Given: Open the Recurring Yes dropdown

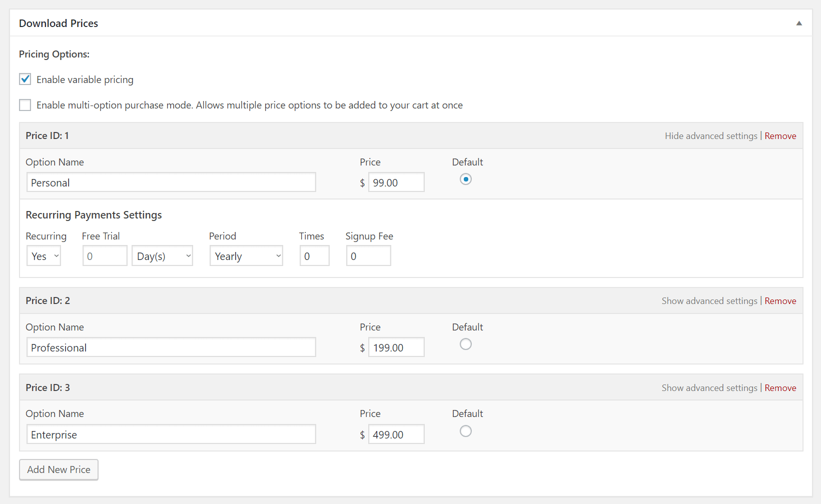Looking at the screenshot, I should 44,256.
